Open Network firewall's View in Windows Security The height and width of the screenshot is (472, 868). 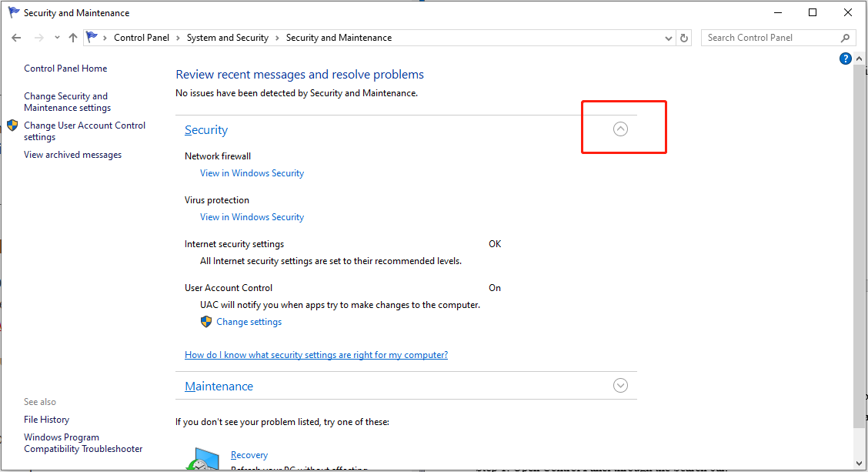[x=252, y=173]
